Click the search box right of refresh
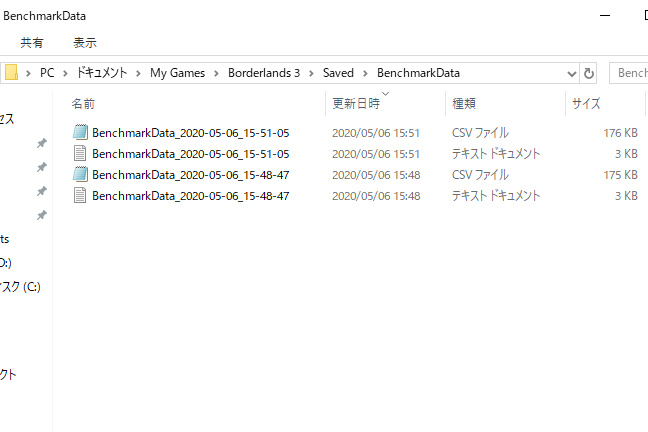This screenshot has height=432, width=648. click(630, 73)
